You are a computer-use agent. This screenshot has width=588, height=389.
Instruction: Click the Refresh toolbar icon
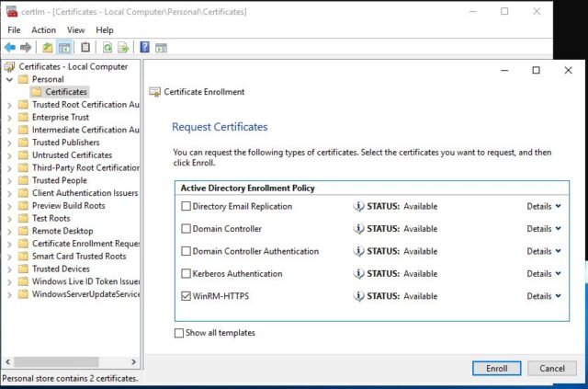point(107,47)
